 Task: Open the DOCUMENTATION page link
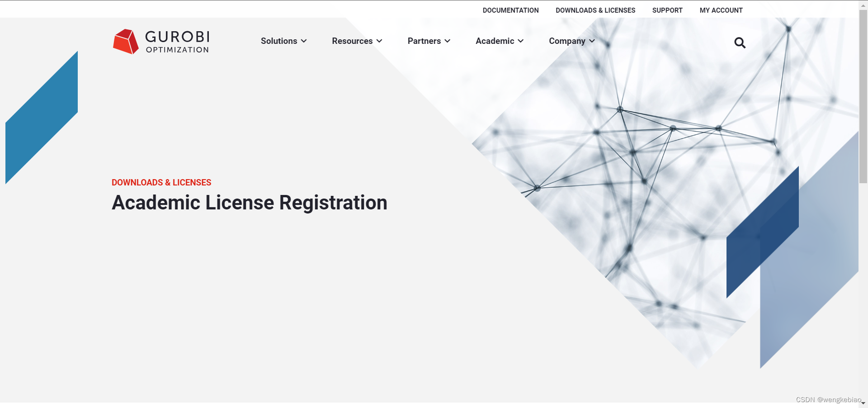pos(510,10)
